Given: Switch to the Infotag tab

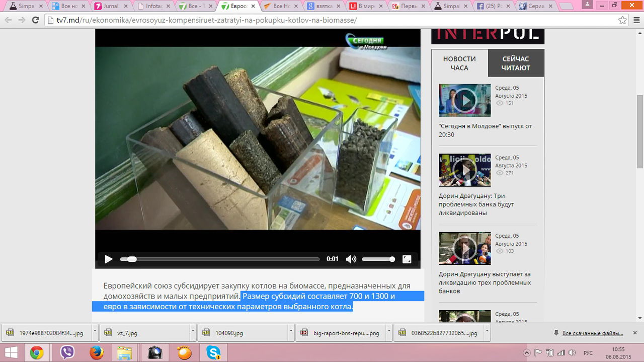Looking at the screenshot, I should (x=153, y=7).
